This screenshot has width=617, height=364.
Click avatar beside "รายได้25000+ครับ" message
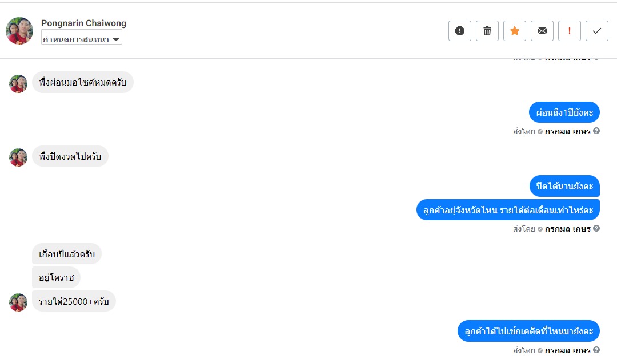pyautogui.click(x=18, y=302)
